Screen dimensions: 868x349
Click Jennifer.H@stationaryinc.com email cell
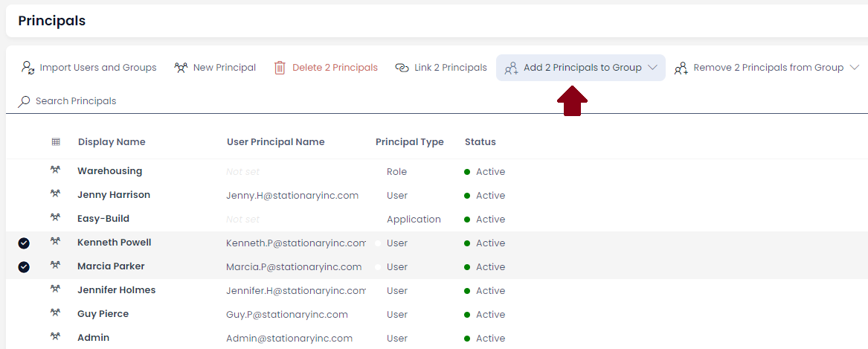pyautogui.click(x=296, y=291)
